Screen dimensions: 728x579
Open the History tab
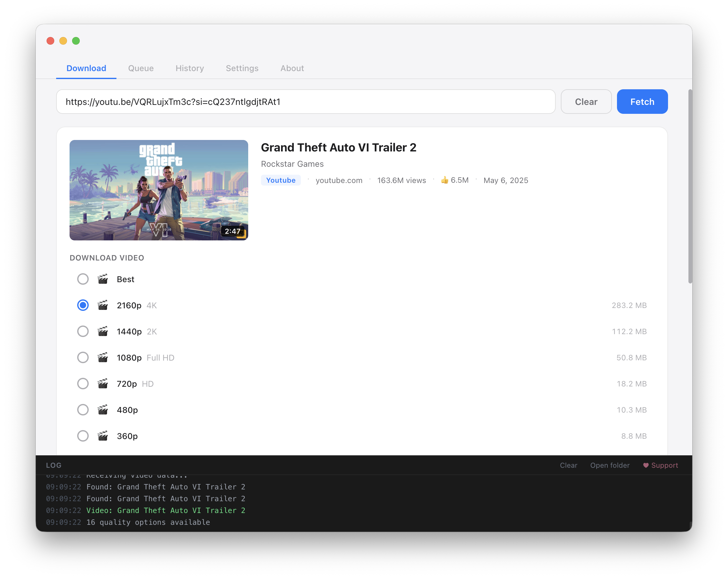click(190, 68)
